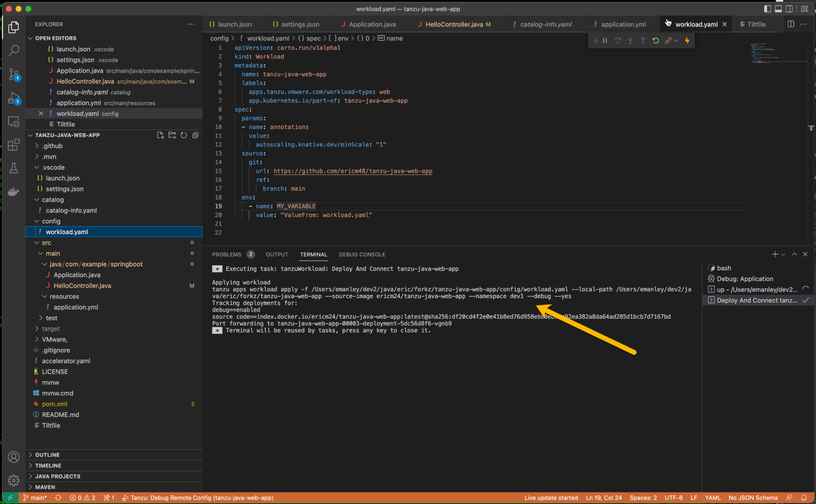Toggle the bottom panel layout button
This screenshot has width=816, height=504.
coord(778,9)
